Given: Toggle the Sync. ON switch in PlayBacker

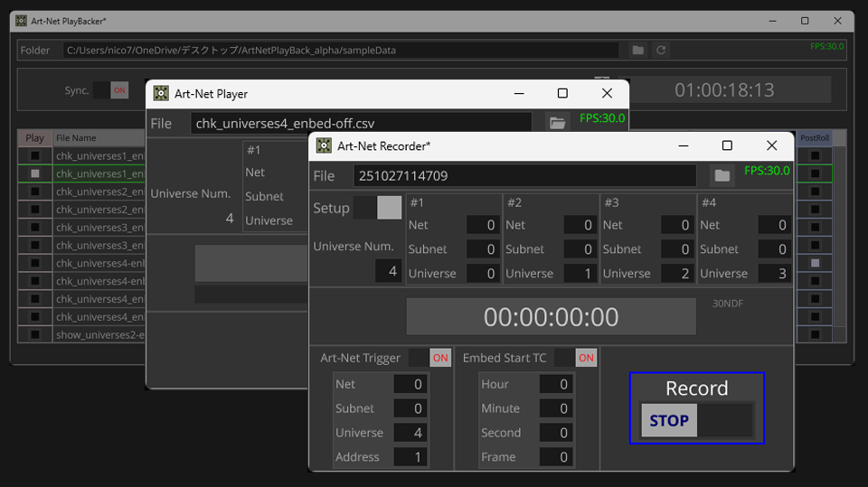Looking at the screenshot, I should pos(110,90).
